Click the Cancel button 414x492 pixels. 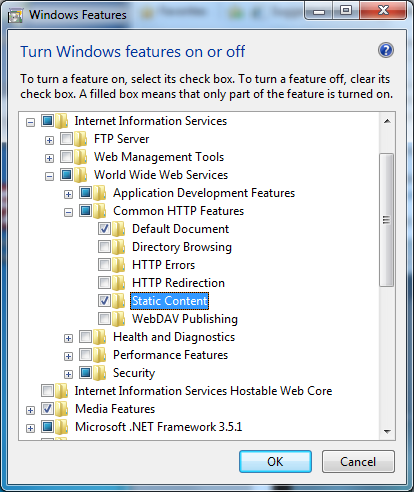[x=358, y=462]
